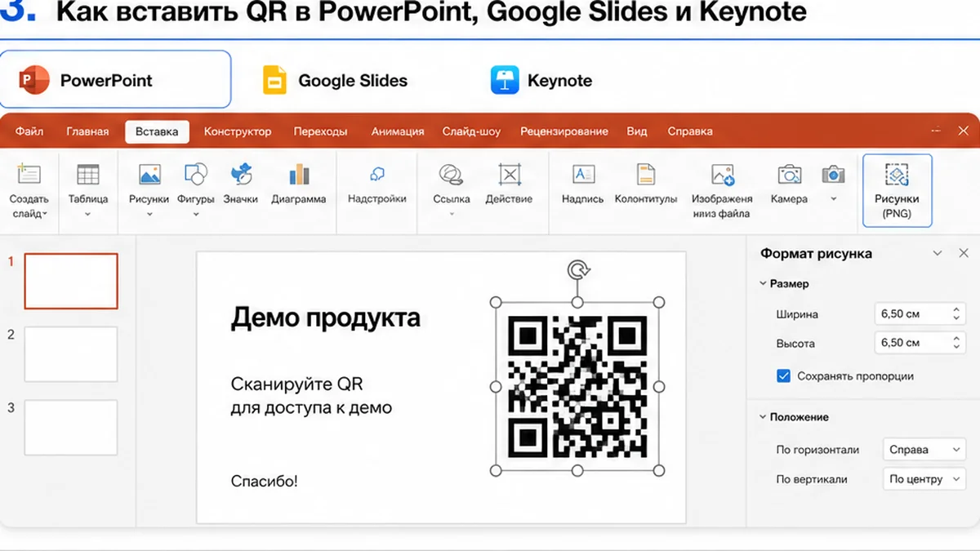Screen dimensions: 980x551
Task: Select slide 3 thumbnail
Action: tap(71, 427)
